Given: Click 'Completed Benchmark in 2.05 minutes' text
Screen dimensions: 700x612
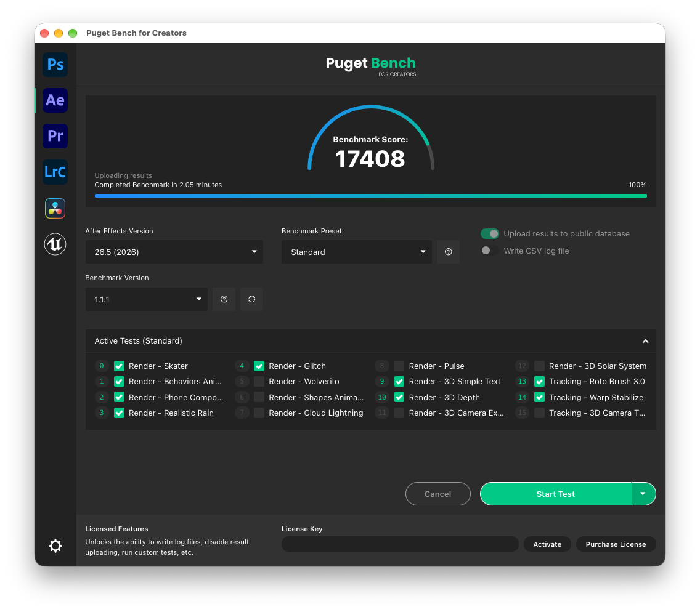Looking at the screenshot, I should tap(158, 185).
